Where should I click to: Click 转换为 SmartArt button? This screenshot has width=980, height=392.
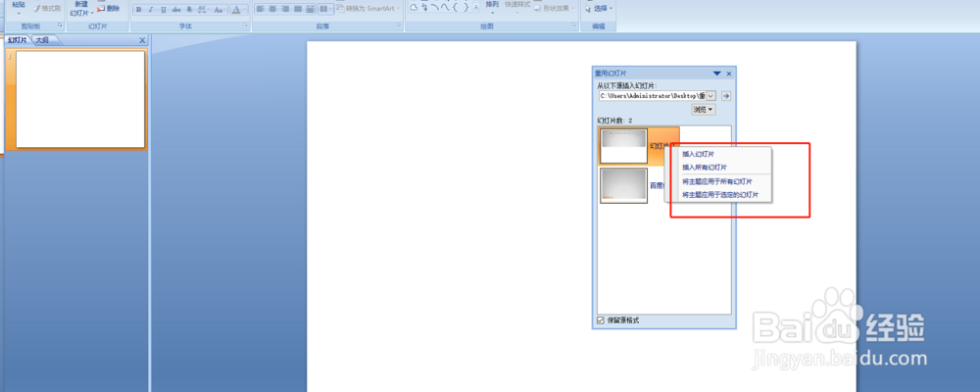pyautogui.click(x=368, y=8)
